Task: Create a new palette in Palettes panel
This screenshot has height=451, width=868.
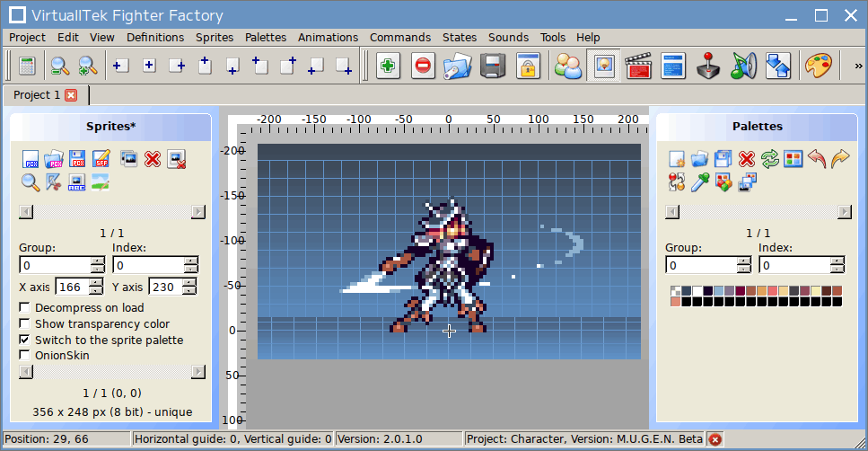Action: tap(677, 159)
